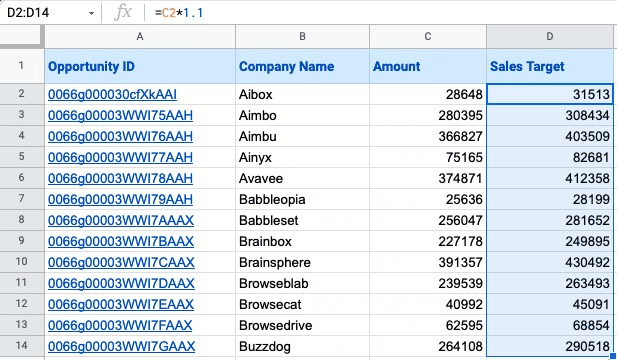Select row 14 header

22,346
